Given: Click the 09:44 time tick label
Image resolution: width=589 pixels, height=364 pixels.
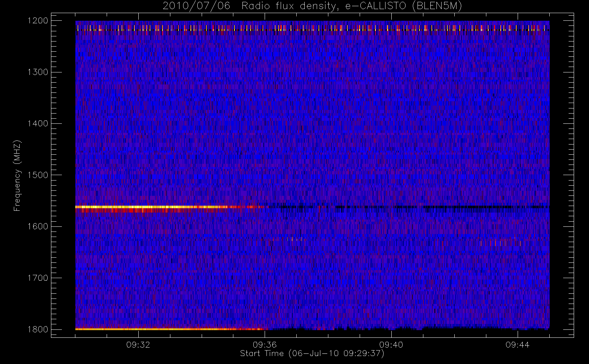Looking at the screenshot, I should coord(518,345).
